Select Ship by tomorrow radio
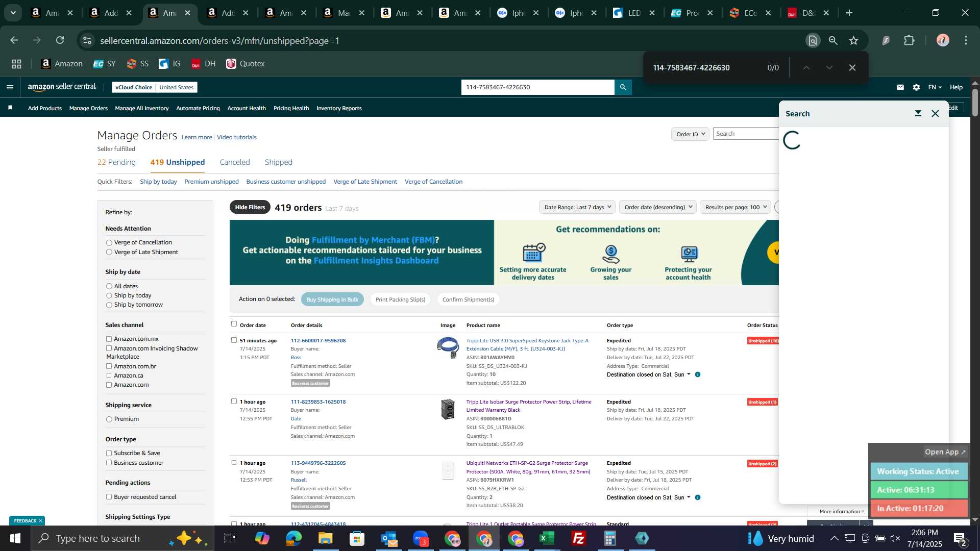The width and height of the screenshot is (980, 551). [109, 305]
